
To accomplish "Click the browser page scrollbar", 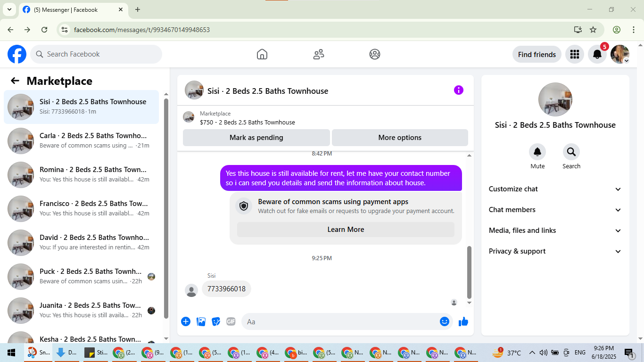I will [x=640, y=192].
